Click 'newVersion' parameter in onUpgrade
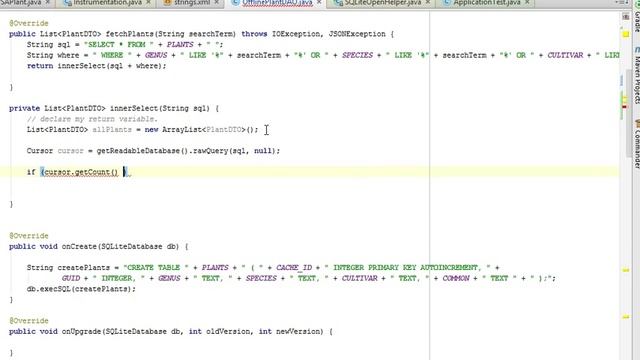The image size is (640, 360). pyautogui.click(x=299, y=331)
